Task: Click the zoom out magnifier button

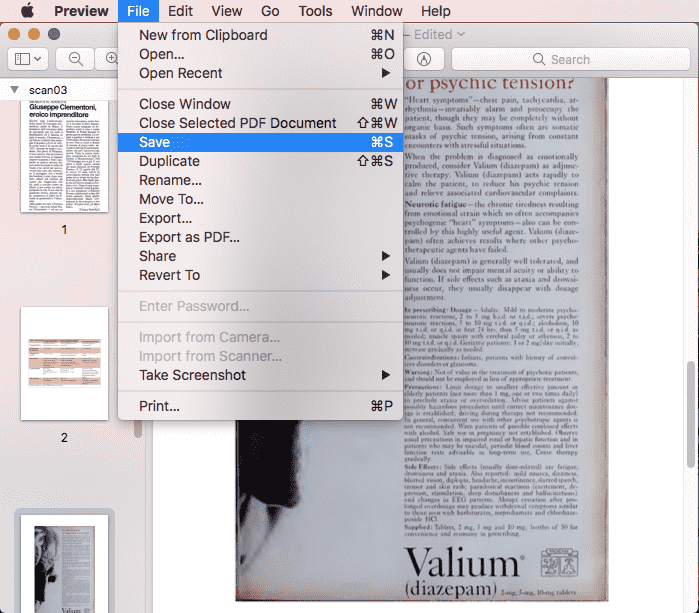Action: (x=75, y=59)
